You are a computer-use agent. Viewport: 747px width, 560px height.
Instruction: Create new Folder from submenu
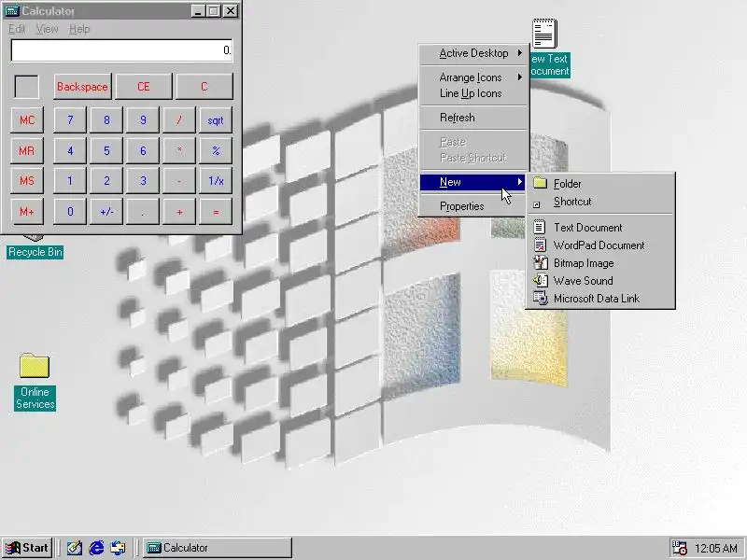tap(600, 183)
